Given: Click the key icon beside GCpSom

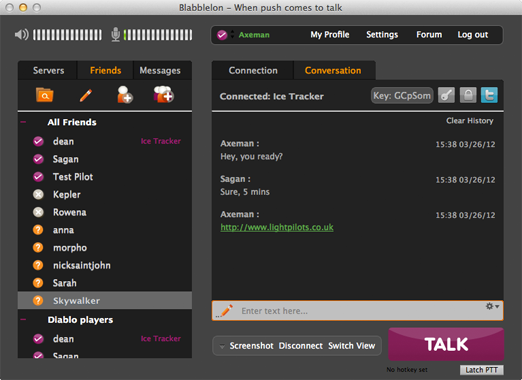Looking at the screenshot, I should coord(446,96).
